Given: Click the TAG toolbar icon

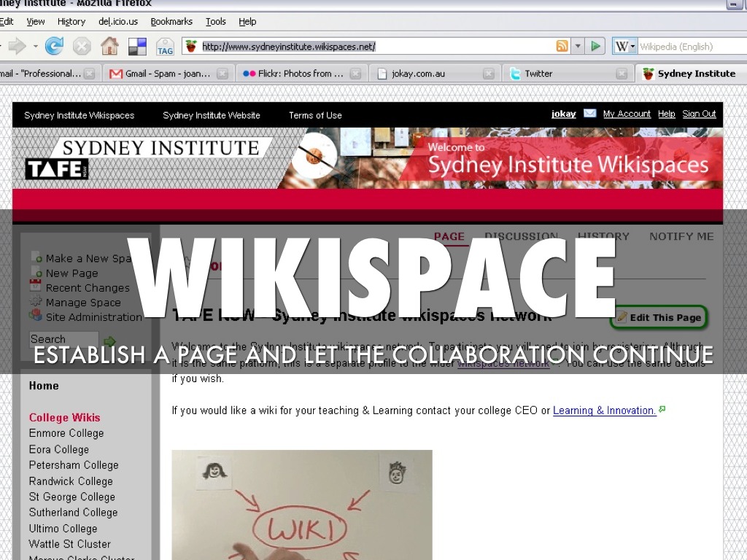Looking at the screenshot, I should pos(165,47).
